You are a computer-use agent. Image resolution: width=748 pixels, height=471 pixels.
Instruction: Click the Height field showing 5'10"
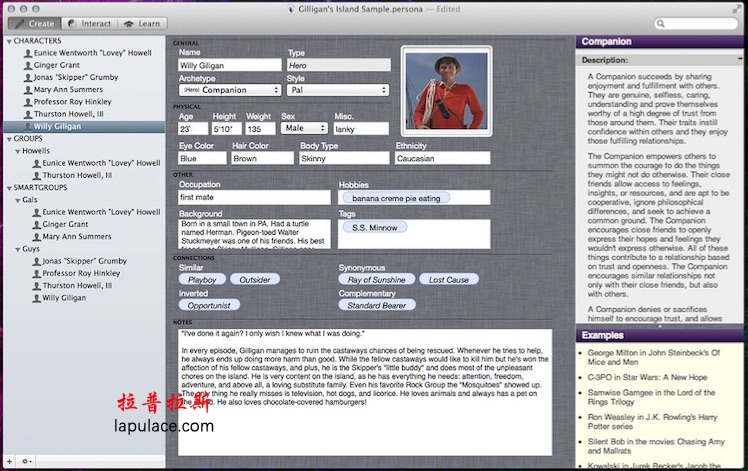(x=226, y=128)
